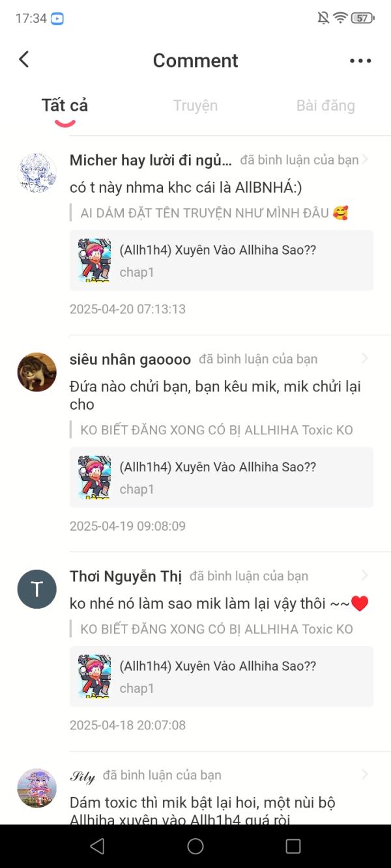Open Micher hay lười đi ngủ's avatar

(36, 173)
